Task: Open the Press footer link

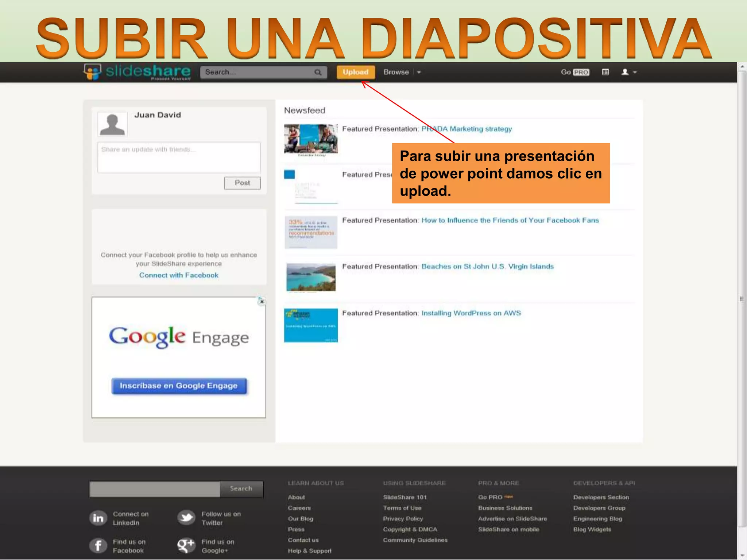Action: coord(296,529)
